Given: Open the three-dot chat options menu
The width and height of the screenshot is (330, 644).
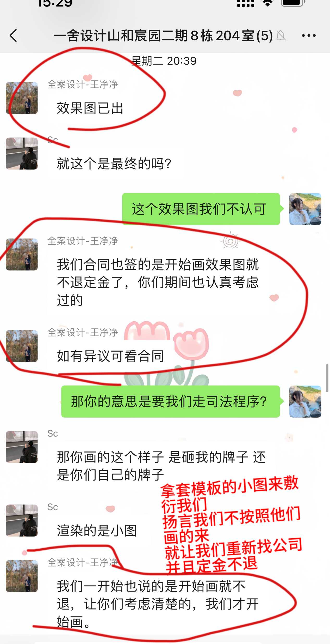Looking at the screenshot, I should pos(309,35).
